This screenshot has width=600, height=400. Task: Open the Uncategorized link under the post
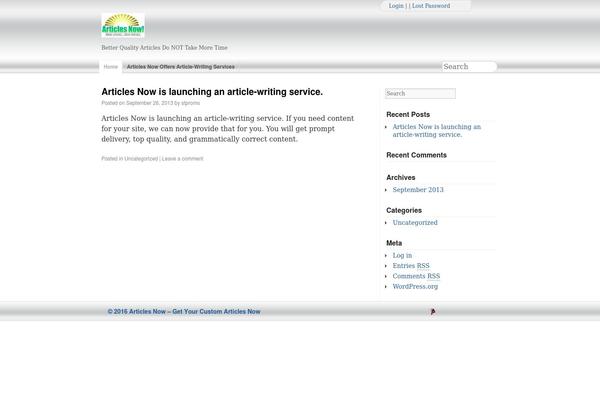141,158
